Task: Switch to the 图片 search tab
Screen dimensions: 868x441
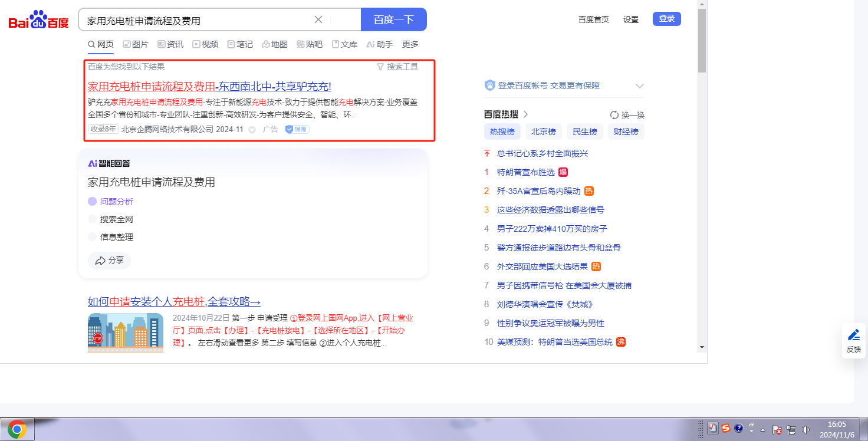Action: [x=136, y=44]
